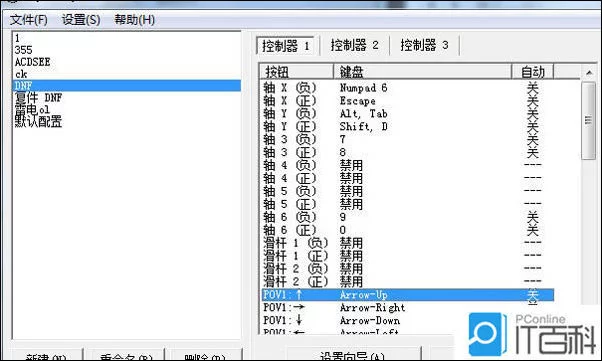Click the 按钮 column header

pos(296,72)
